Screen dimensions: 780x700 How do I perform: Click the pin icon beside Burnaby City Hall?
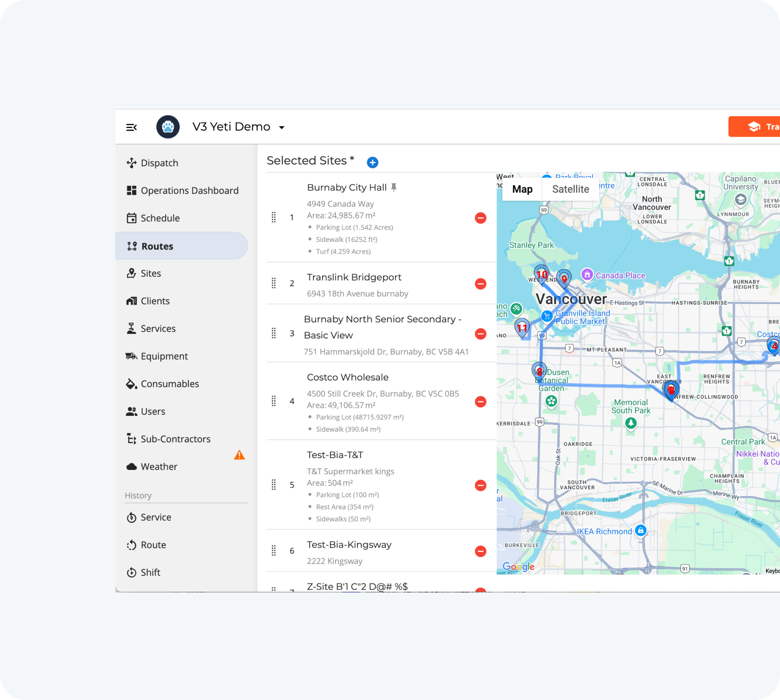point(394,187)
